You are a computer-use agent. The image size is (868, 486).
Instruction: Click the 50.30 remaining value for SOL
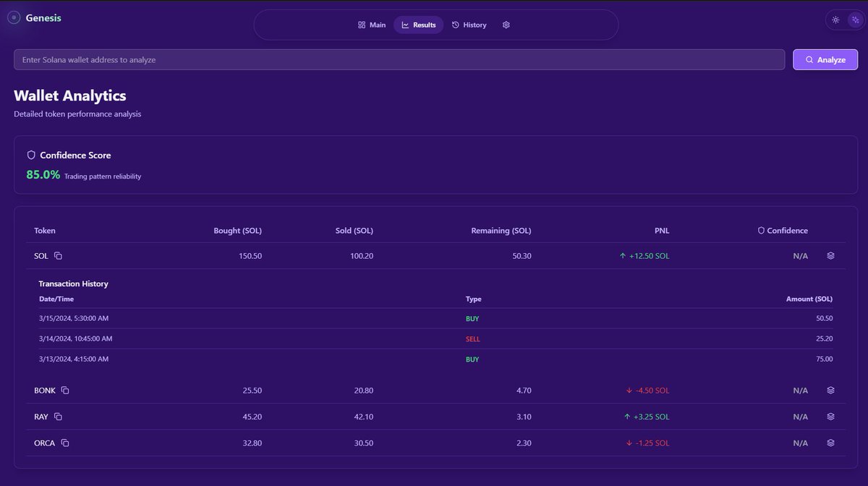click(521, 256)
